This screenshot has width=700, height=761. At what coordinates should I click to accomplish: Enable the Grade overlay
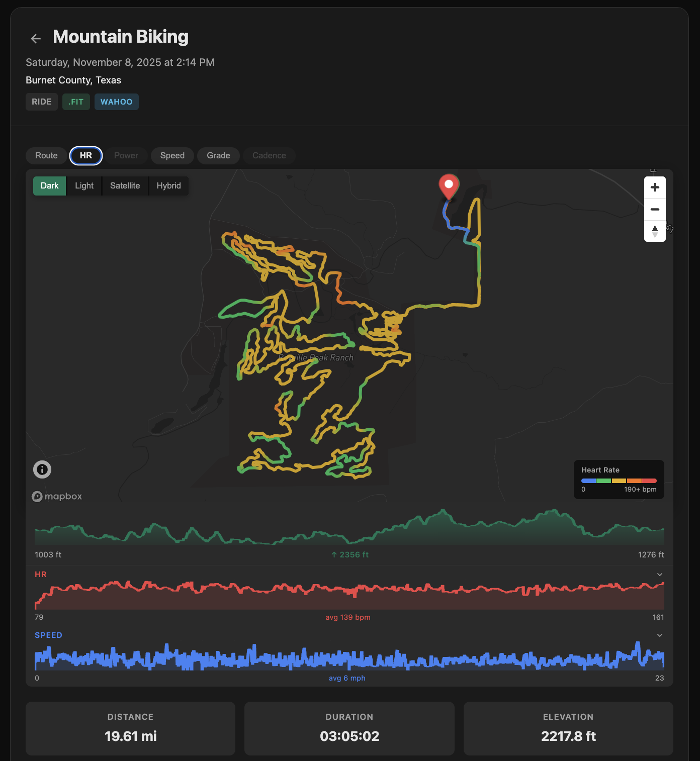coord(218,155)
